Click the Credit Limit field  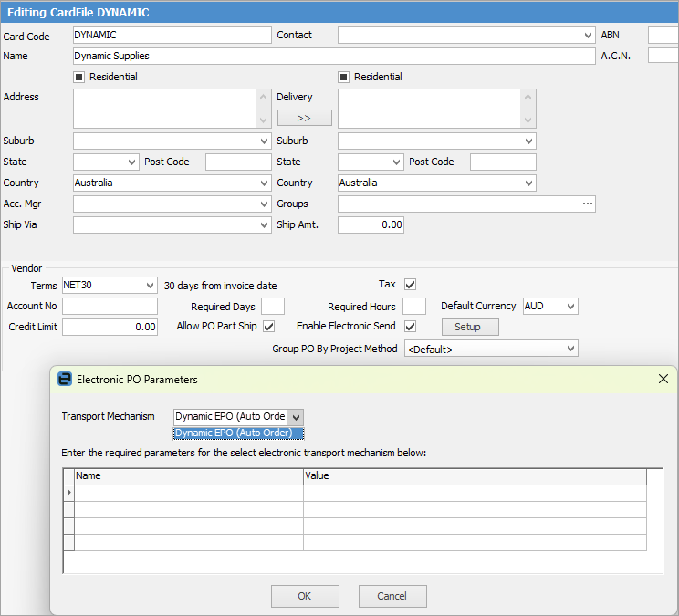point(110,327)
